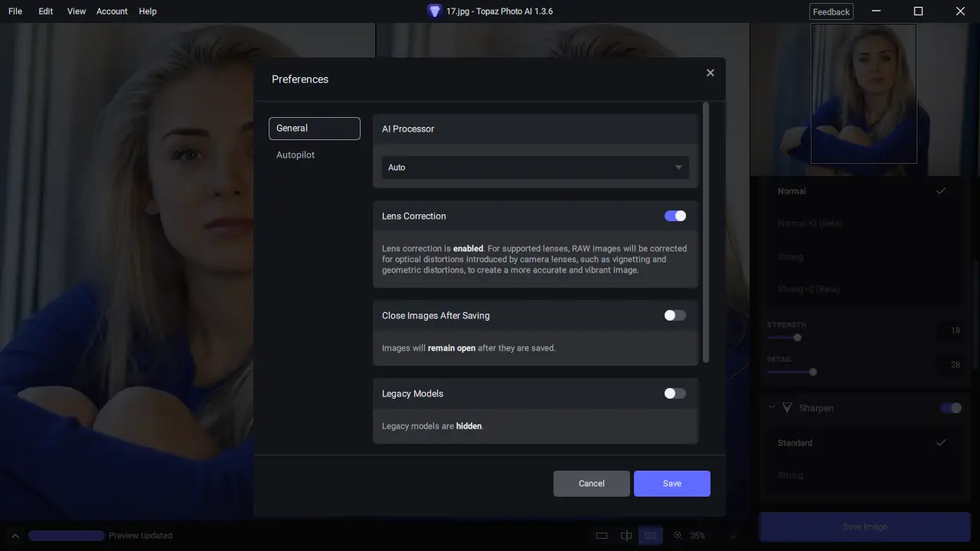Viewport: 980px width, 551px height.
Task: Toggle the Sharpen switch in side panel
Action: [x=951, y=408]
